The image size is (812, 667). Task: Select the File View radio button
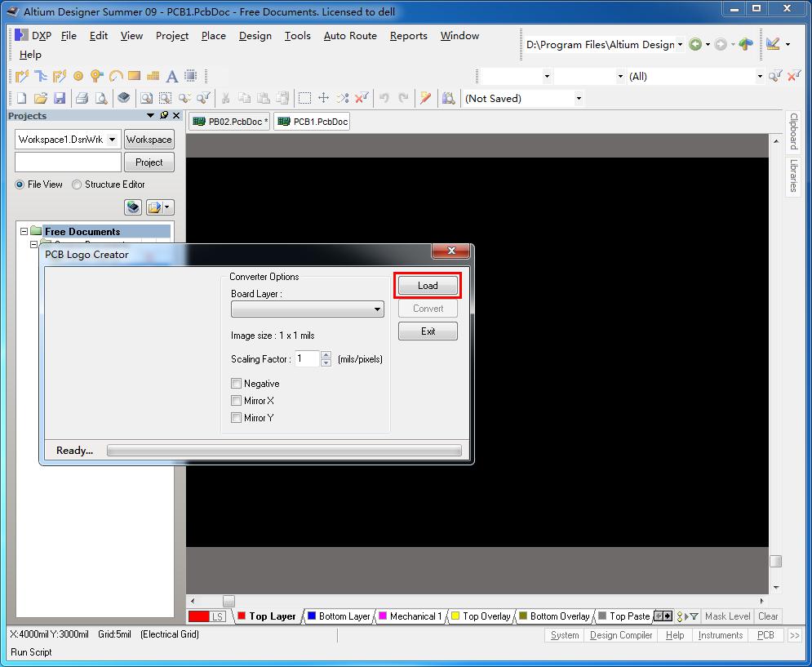[20, 185]
